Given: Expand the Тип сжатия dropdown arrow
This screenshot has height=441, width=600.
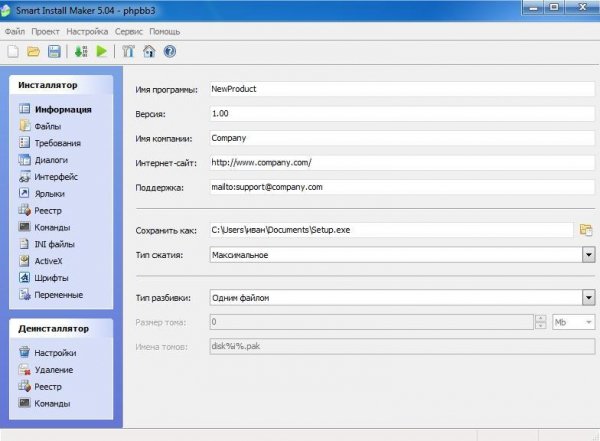Looking at the screenshot, I should [589, 255].
